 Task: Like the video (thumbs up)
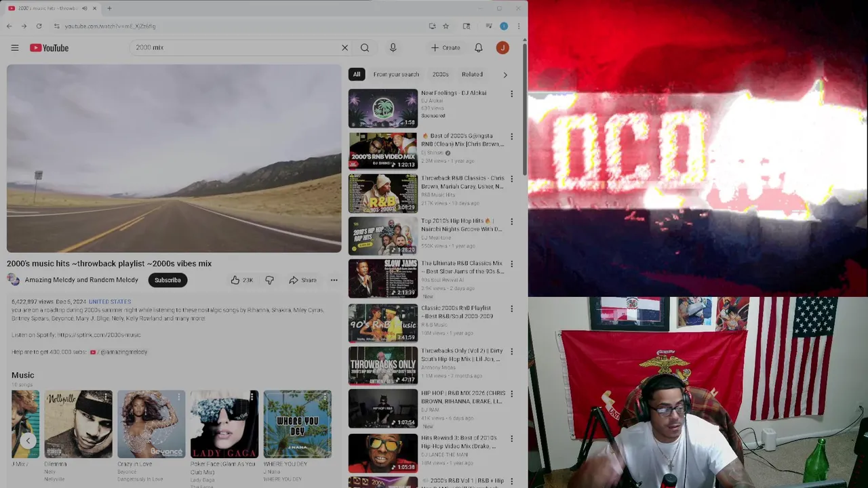(241, 280)
